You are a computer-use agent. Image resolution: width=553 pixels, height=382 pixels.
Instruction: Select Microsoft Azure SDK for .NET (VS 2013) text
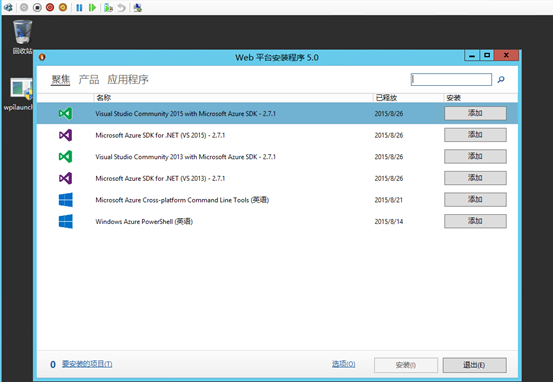click(160, 178)
